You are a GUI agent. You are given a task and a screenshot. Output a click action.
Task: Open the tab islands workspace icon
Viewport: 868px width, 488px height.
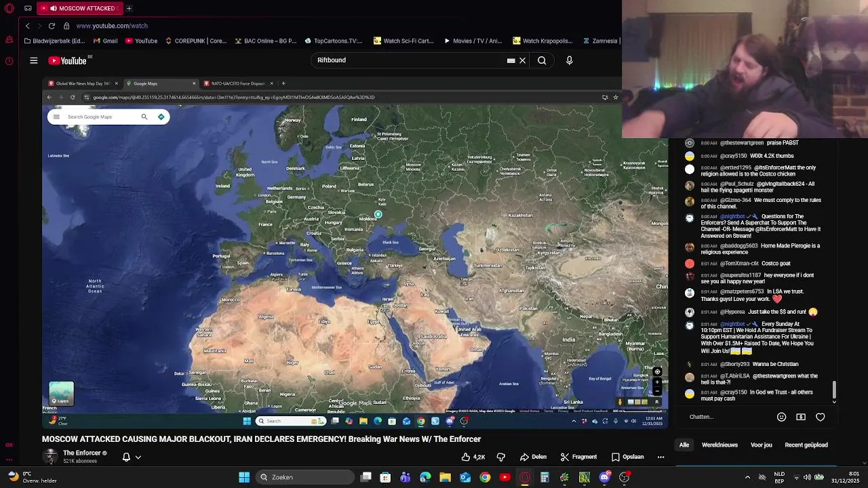pos(28,8)
